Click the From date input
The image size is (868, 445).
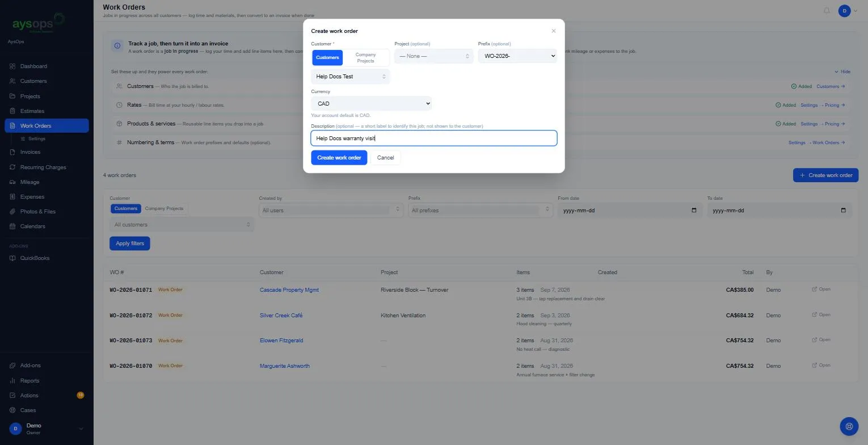[x=629, y=211]
